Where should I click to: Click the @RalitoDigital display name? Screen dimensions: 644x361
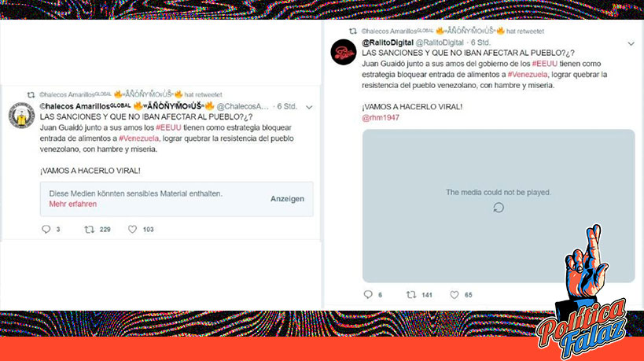click(388, 42)
